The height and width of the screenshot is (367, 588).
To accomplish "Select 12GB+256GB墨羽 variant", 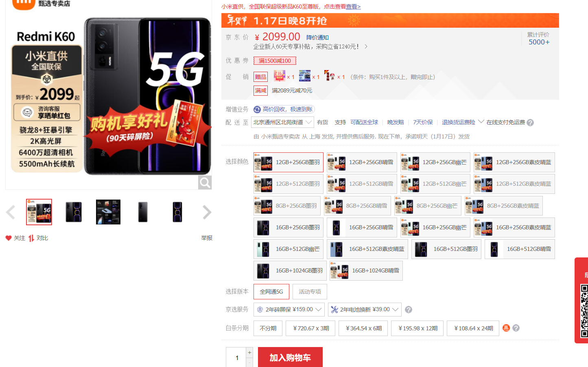I will point(289,162).
